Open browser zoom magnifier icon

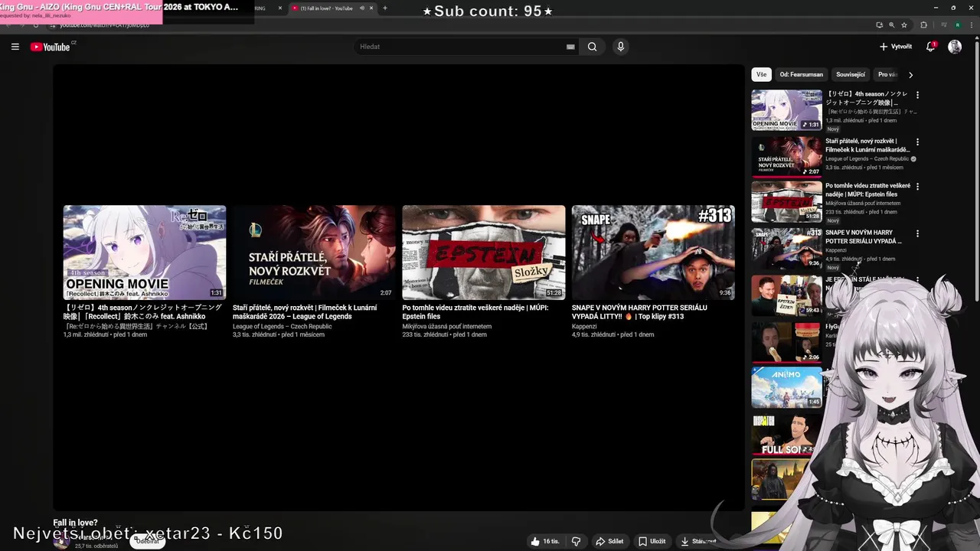click(x=893, y=24)
